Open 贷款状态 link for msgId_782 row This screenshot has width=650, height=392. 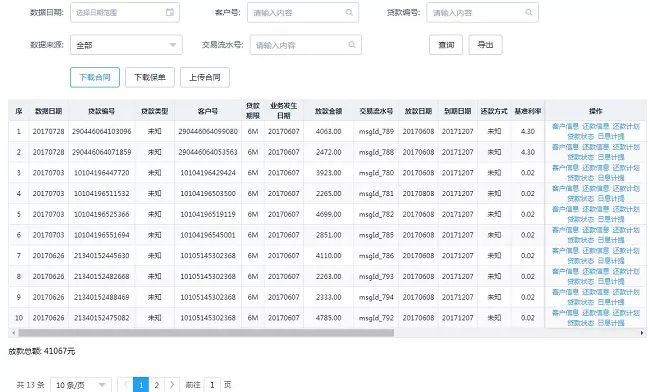[580, 219]
